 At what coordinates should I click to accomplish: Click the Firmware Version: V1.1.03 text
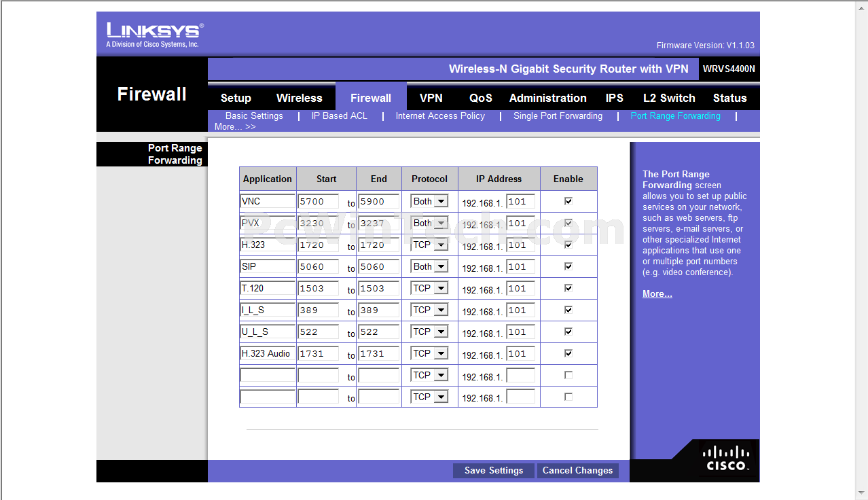point(705,46)
